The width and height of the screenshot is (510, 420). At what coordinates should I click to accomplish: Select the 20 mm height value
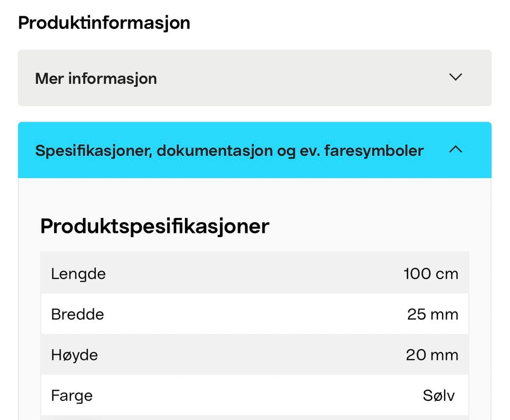[432, 355]
